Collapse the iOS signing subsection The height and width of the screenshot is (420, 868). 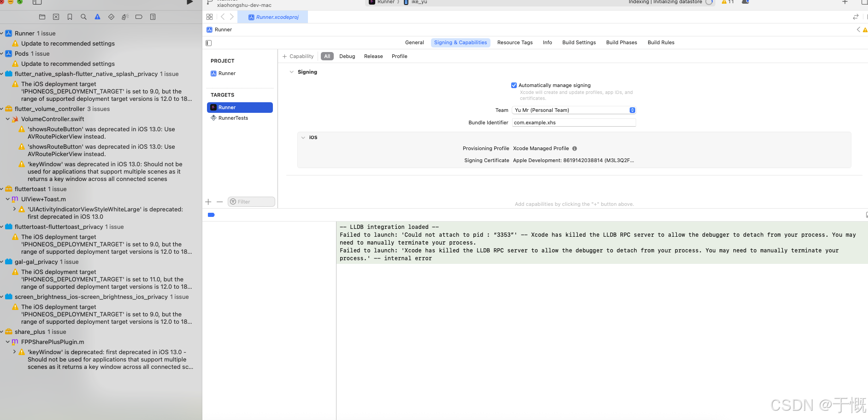[303, 138]
